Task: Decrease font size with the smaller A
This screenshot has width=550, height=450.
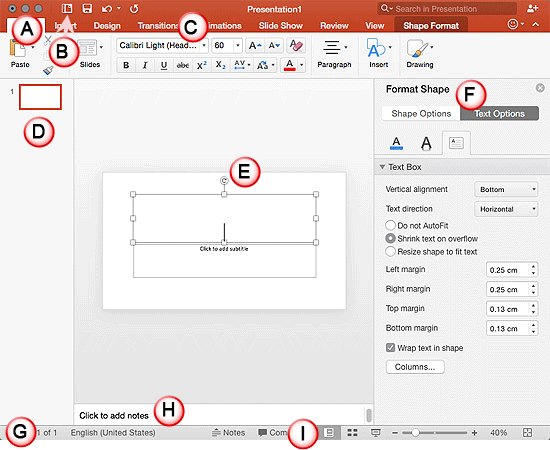Action: 274,46
